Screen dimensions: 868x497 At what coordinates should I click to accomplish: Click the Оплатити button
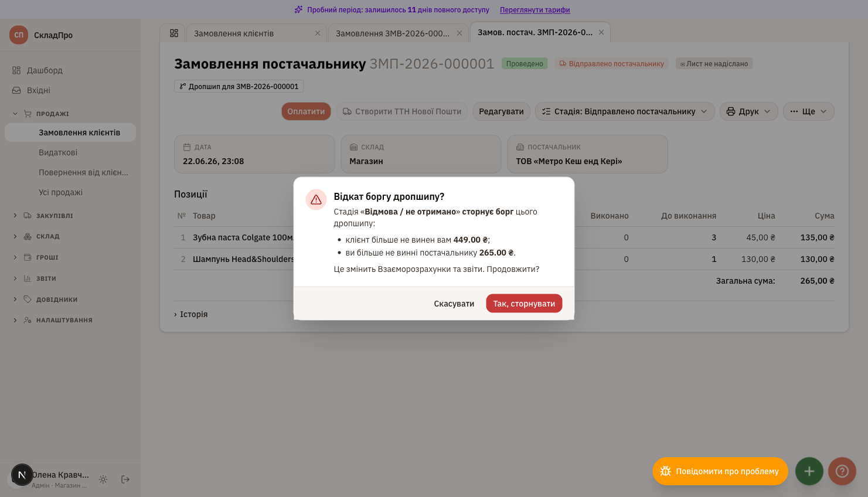click(306, 111)
